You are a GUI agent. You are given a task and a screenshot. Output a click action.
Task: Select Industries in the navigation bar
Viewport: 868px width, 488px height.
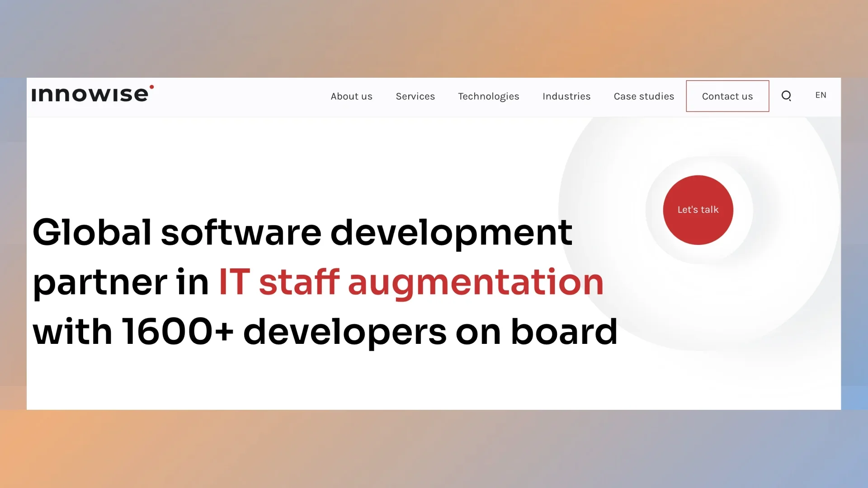566,96
